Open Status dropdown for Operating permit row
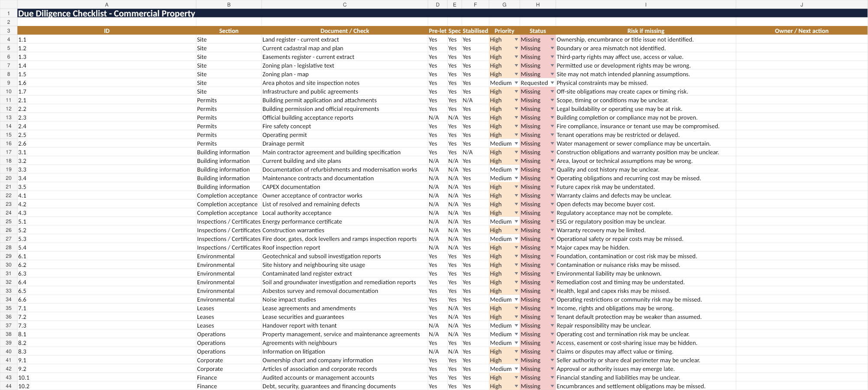This screenshot has height=390, width=868. [x=552, y=135]
